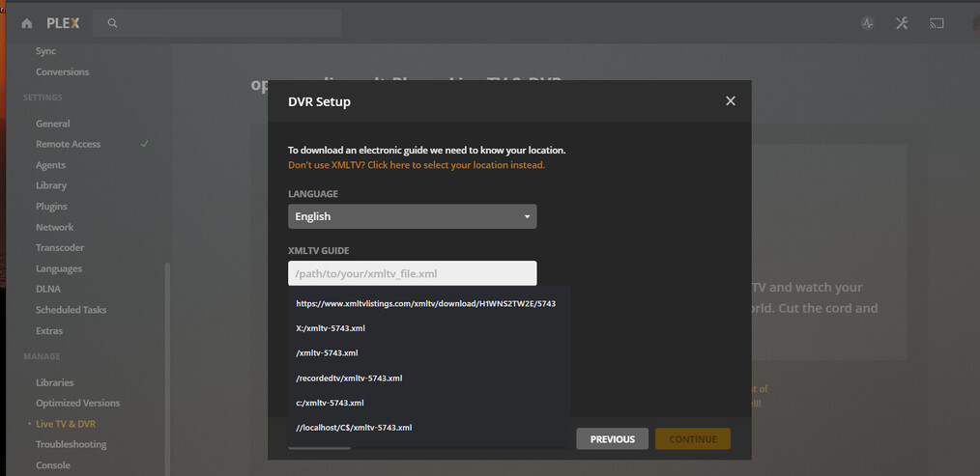
Task: Open General settings
Action: click(x=52, y=124)
